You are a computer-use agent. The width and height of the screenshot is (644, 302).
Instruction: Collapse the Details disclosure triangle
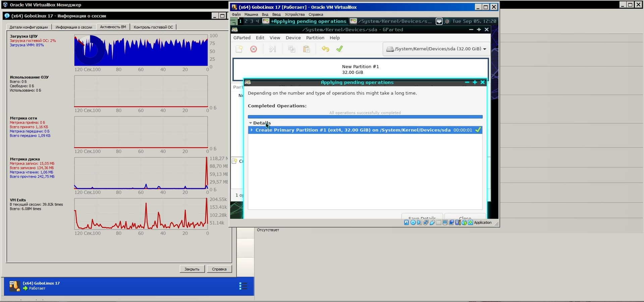point(250,123)
